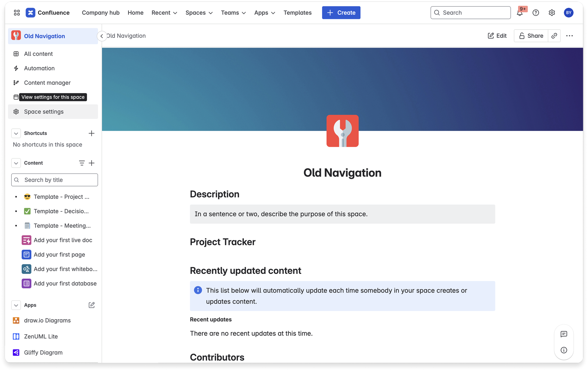
Task: Collapse the sidebar with the arrow button
Action: pyautogui.click(x=102, y=36)
